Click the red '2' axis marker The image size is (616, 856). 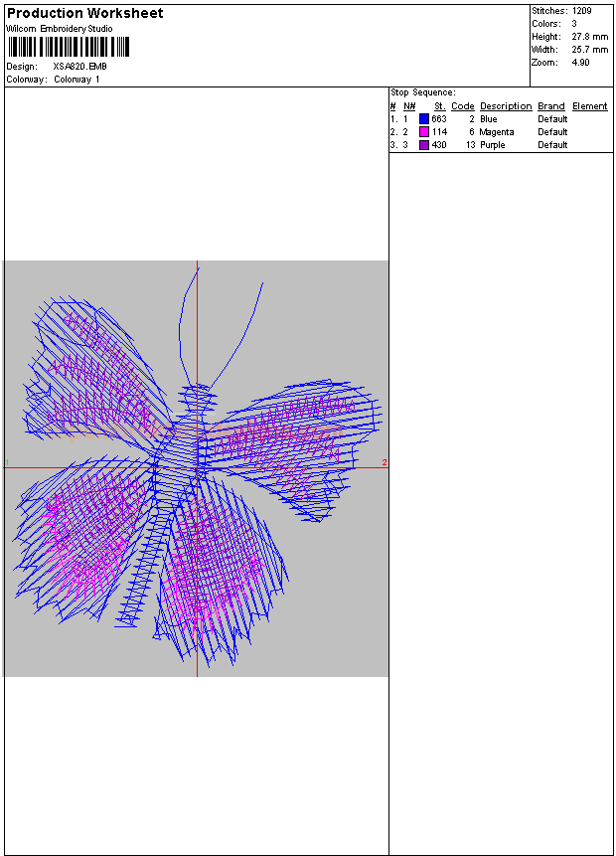click(385, 463)
